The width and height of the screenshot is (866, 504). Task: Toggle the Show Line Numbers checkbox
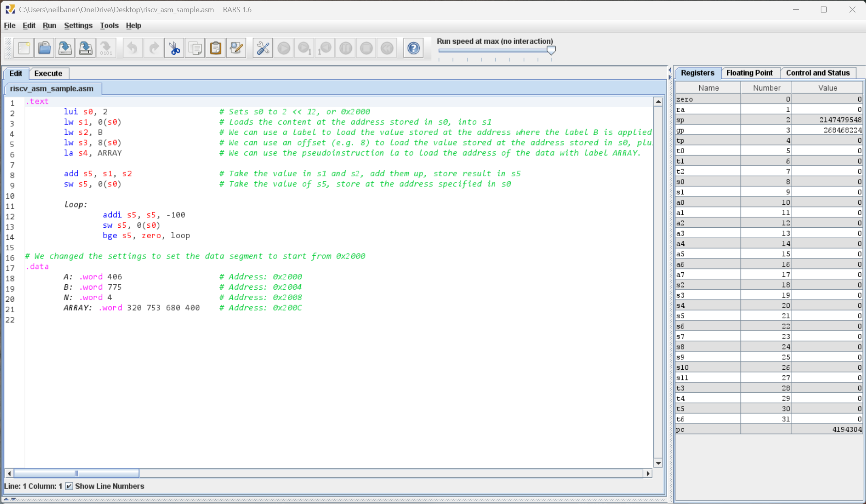tap(69, 486)
